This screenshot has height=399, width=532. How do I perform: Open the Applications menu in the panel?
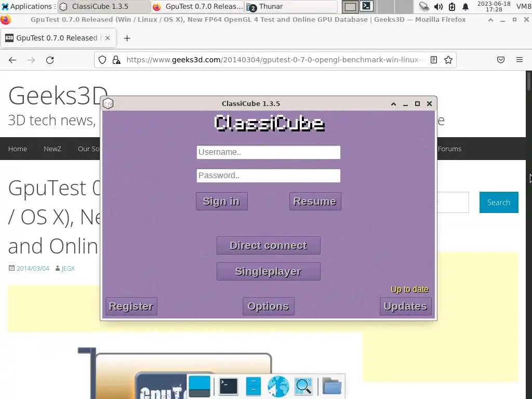(x=29, y=6)
